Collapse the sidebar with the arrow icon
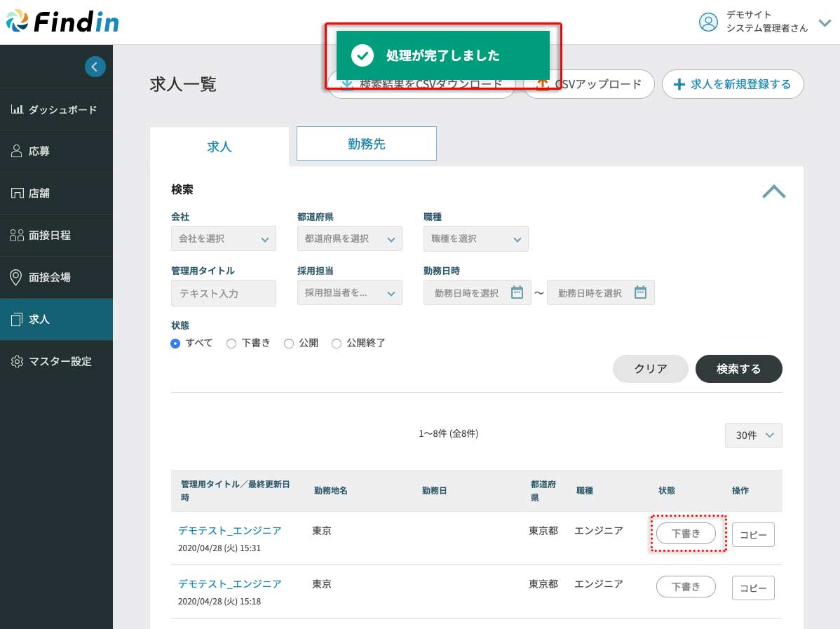Viewport: 840px width, 629px height. pyautogui.click(x=95, y=67)
